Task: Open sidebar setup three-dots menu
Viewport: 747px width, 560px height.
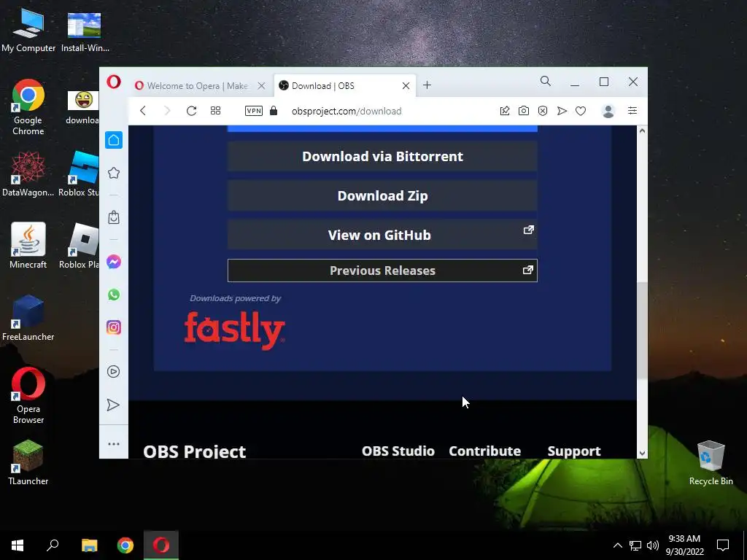Action: 113,444
